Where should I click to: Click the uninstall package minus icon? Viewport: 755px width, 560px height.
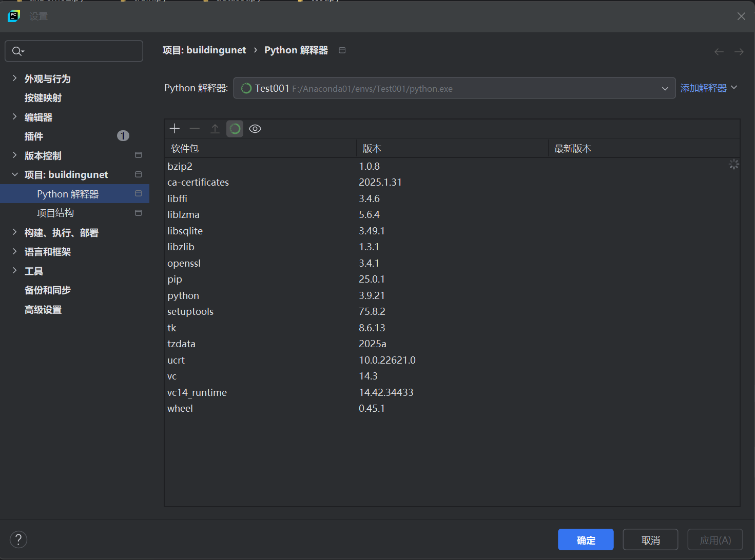click(x=195, y=129)
